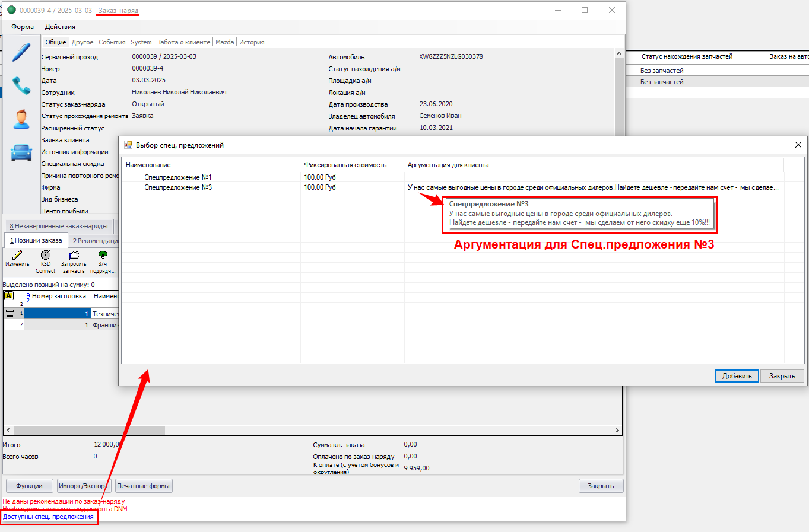Open Доступны спец. предложения link

click(x=48, y=517)
